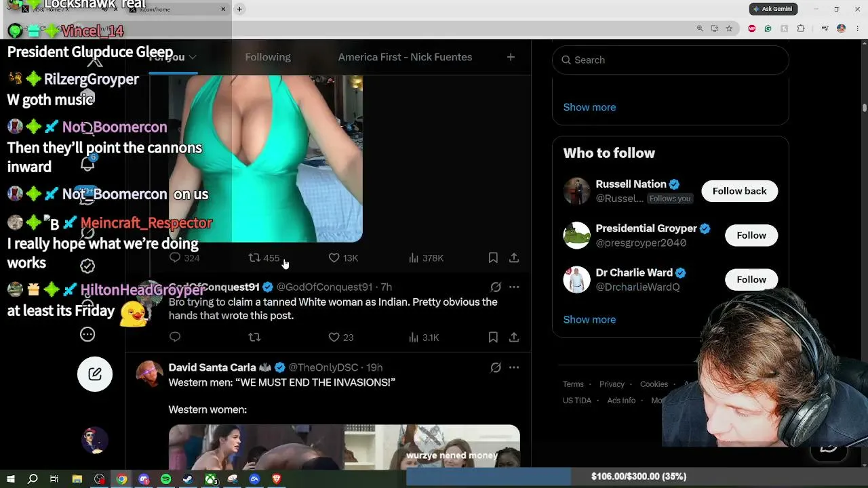View 3.1K views stats on GodOfConquest91 post
The height and width of the screenshot is (488, 868).
424,338
